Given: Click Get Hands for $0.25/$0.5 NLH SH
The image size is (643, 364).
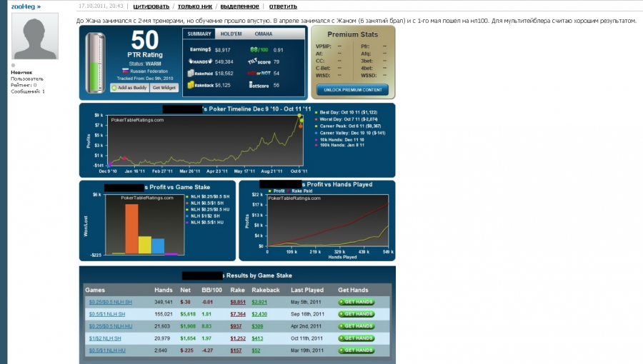Looking at the screenshot, I should point(356,302).
